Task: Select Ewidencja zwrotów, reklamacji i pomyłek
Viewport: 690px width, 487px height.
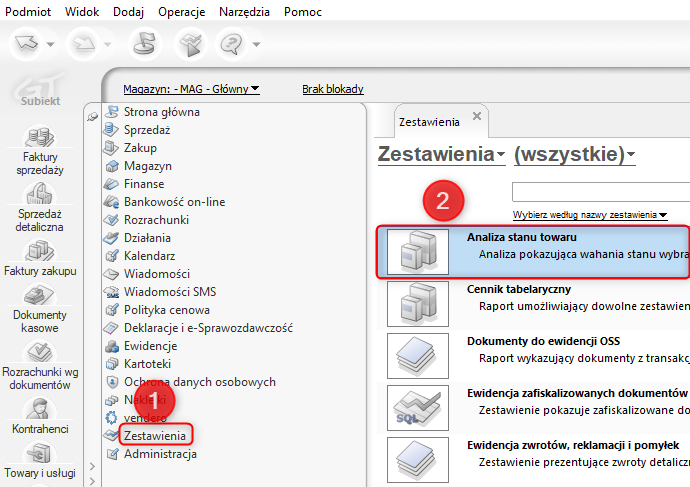Action: pos(533,460)
